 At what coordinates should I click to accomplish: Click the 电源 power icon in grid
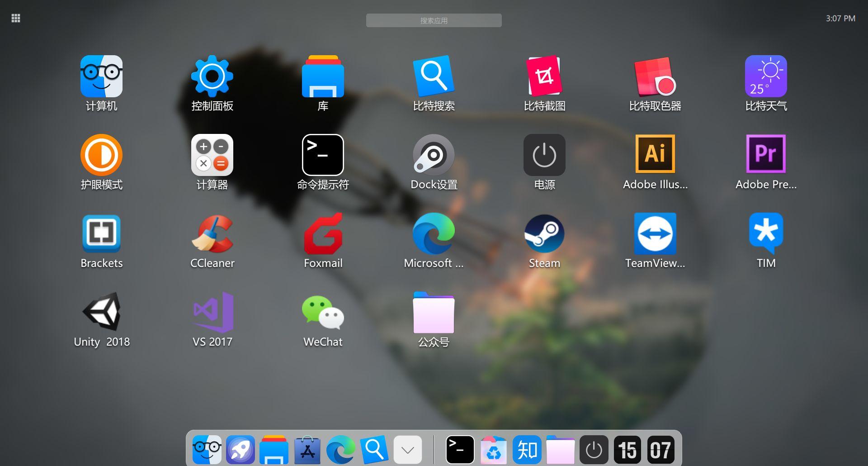[544, 154]
